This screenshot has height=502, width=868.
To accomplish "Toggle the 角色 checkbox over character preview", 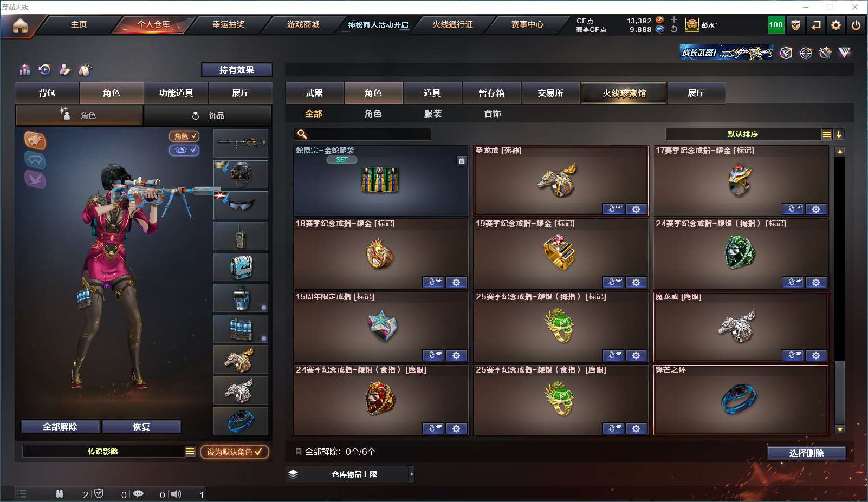I will 184,136.
